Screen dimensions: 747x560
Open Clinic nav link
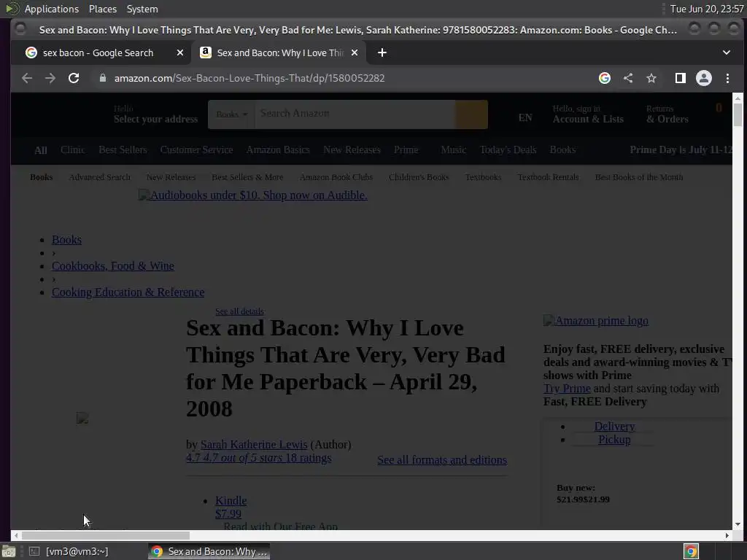tap(73, 149)
